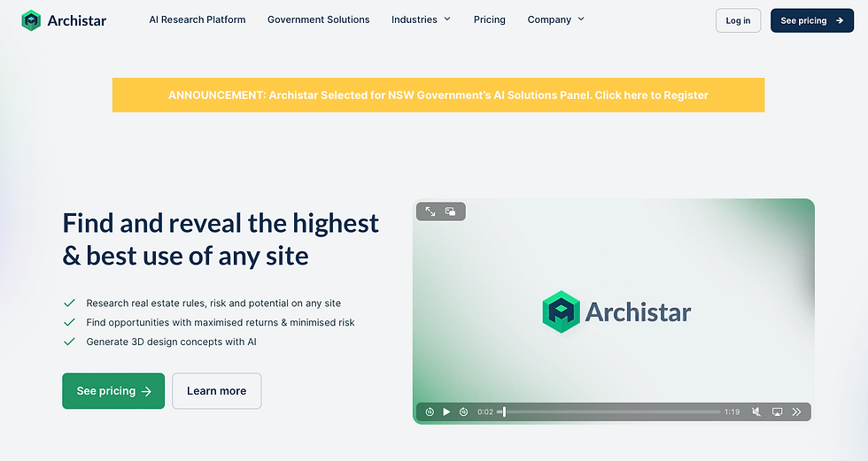Image resolution: width=868 pixels, height=461 pixels.
Task: Open the AI Research Platform page
Action: point(197,19)
